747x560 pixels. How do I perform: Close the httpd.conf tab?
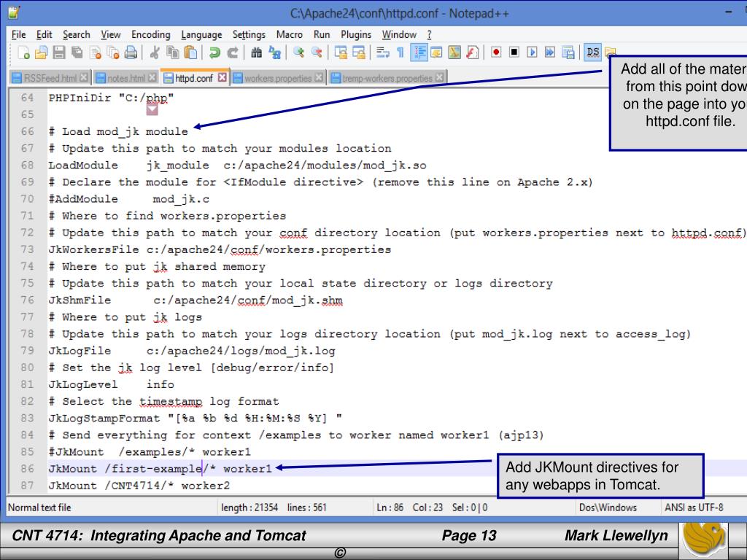click(222, 77)
